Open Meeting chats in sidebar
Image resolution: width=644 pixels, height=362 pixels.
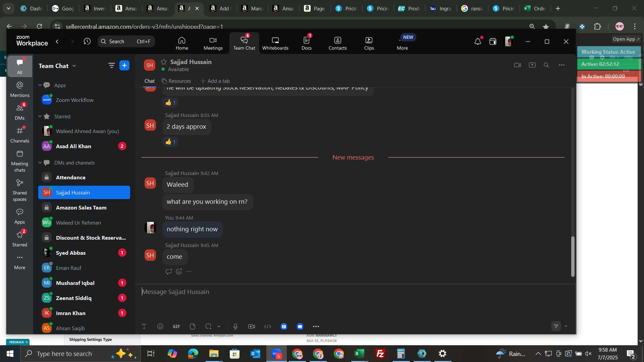coord(20,161)
